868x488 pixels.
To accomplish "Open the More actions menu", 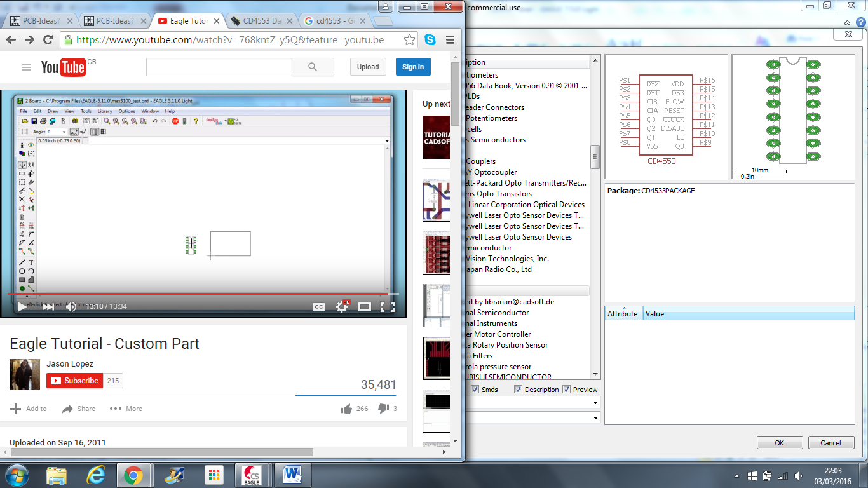I will pyautogui.click(x=126, y=409).
